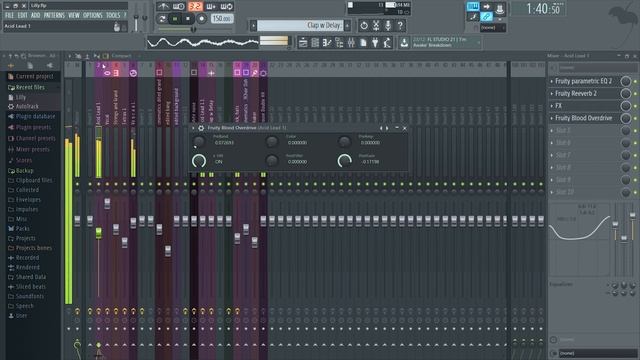The width and height of the screenshot is (640, 360).
Task: Click the Stop button in transport
Action: 188,18
